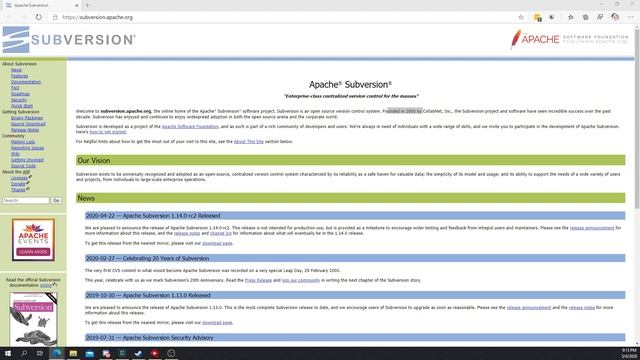Open the 1.14.0-rc2 release announcement link
640x360 pixels.
pyautogui.click(x=592, y=228)
